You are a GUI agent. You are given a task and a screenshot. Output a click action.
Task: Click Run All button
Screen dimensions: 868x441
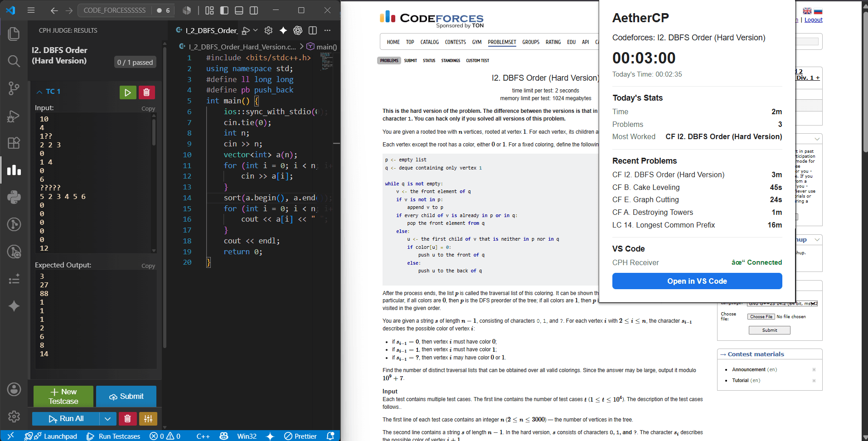(x=65, y=418)
